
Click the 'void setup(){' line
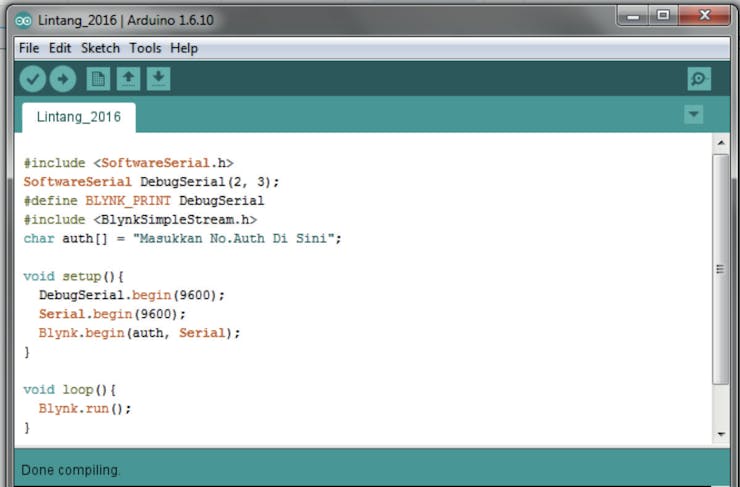74,277
